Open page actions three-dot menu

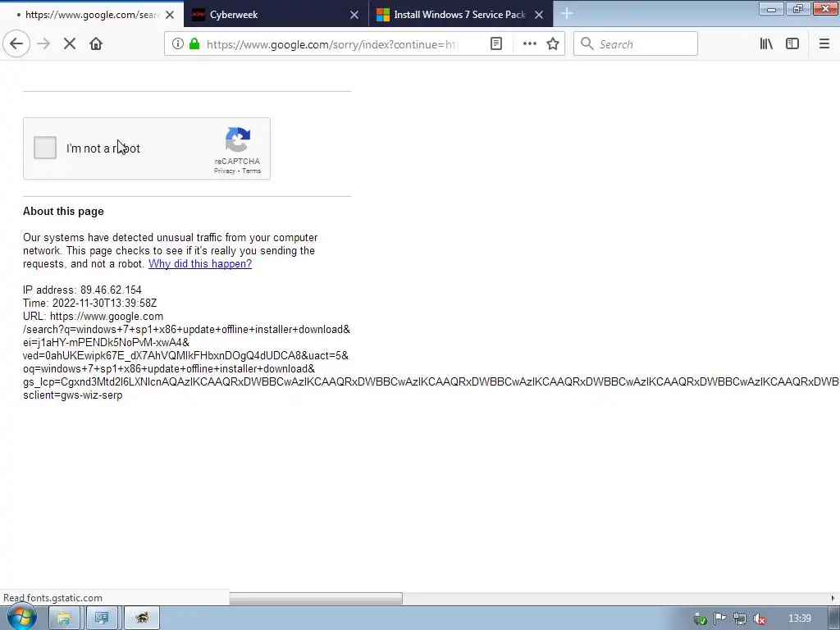529,44
